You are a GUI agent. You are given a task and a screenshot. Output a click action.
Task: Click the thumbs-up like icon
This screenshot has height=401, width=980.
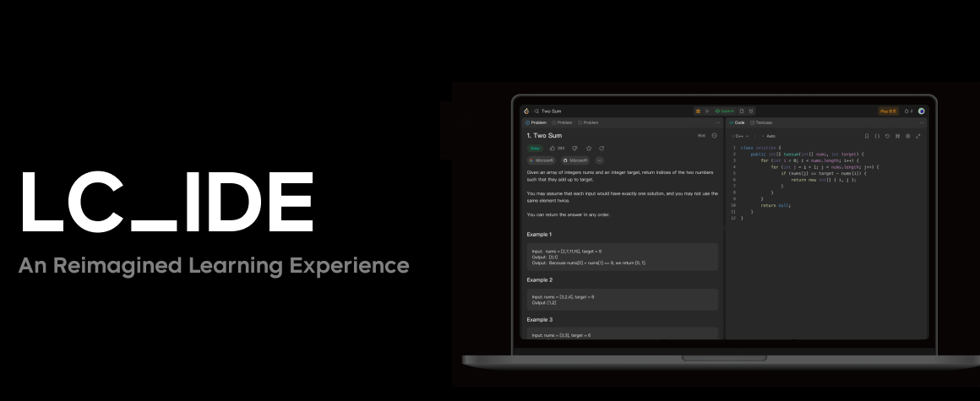click(x=551, y=148)
